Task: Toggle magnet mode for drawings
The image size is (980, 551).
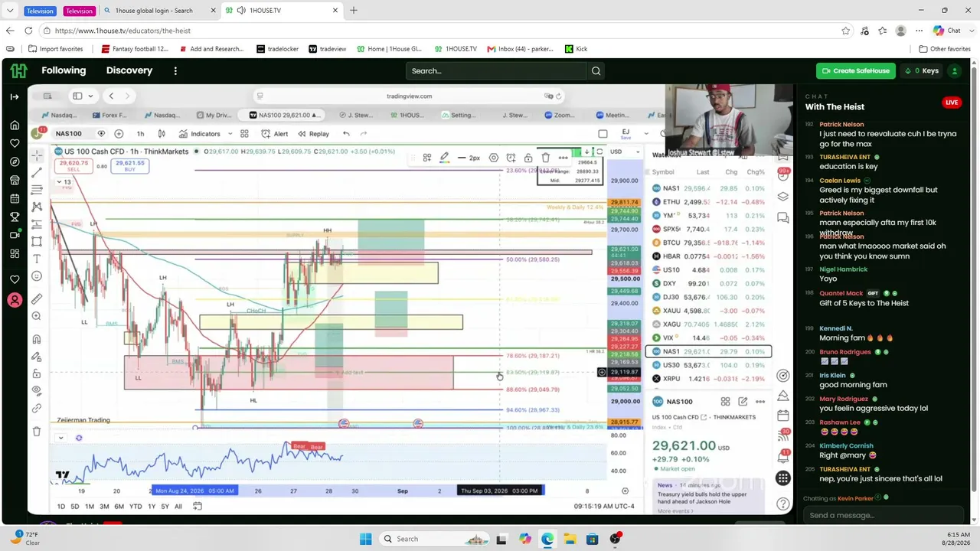Action: click(x=37, y=339)
